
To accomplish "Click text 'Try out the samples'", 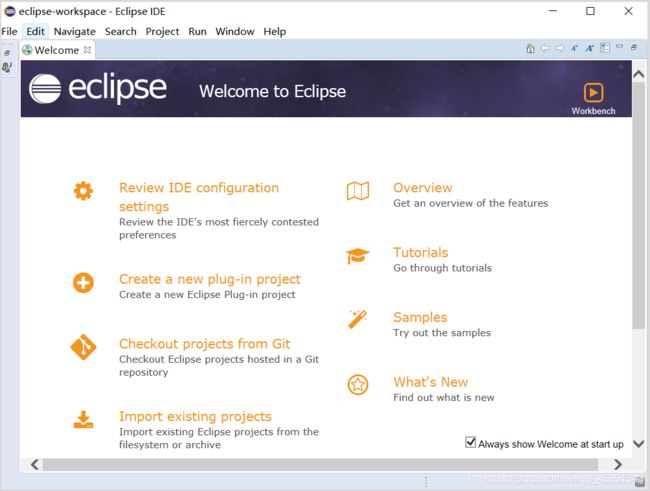I will pyautogui.click(x=442, y=333).
